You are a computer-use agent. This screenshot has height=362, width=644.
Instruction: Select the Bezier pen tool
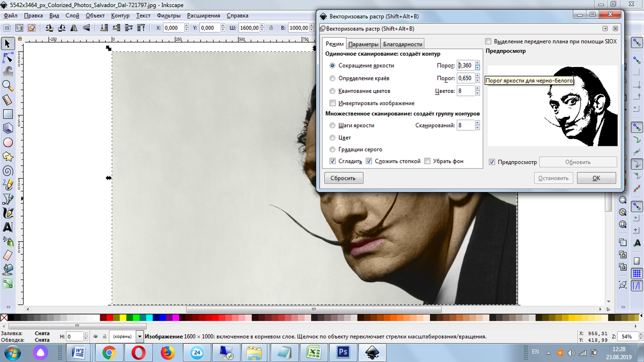[x=8, y=199]
